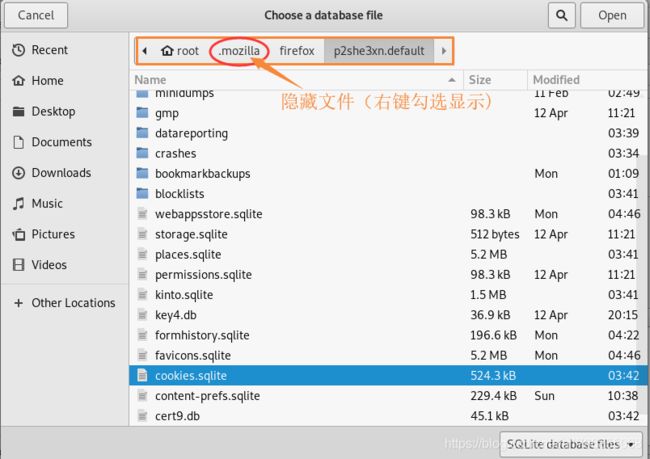Click the 524.3 kB size cell
The height and width of the screenshot is (459, 650).
tap(493, 376)
